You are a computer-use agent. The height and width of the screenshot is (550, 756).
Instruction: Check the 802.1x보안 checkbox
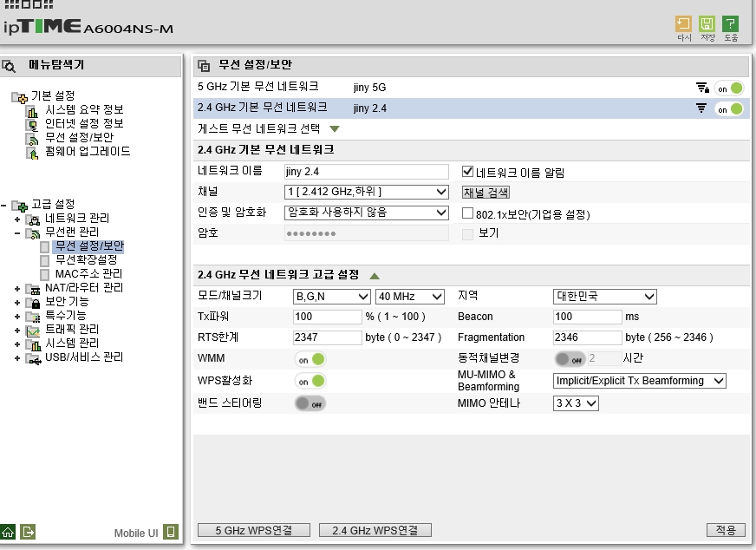(467, 213)
